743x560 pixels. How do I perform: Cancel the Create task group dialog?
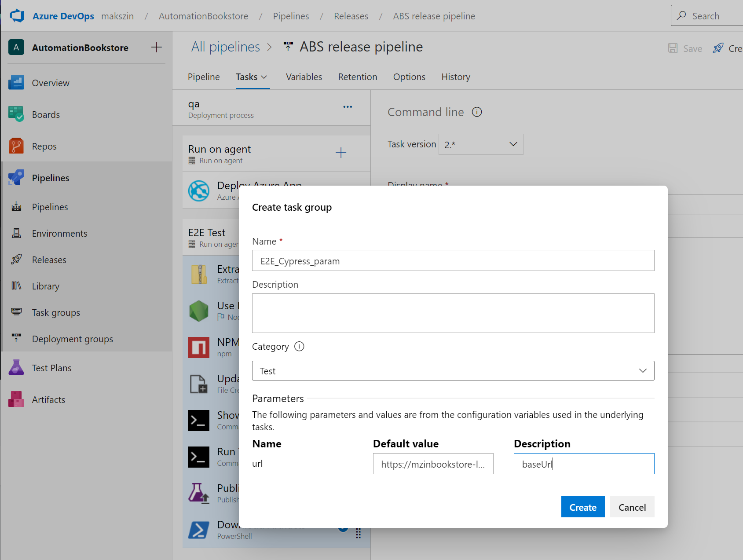632,507
